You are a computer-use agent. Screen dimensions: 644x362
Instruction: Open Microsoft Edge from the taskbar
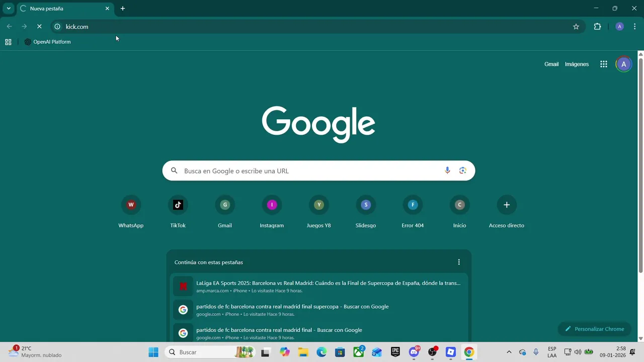click(321, 352)
